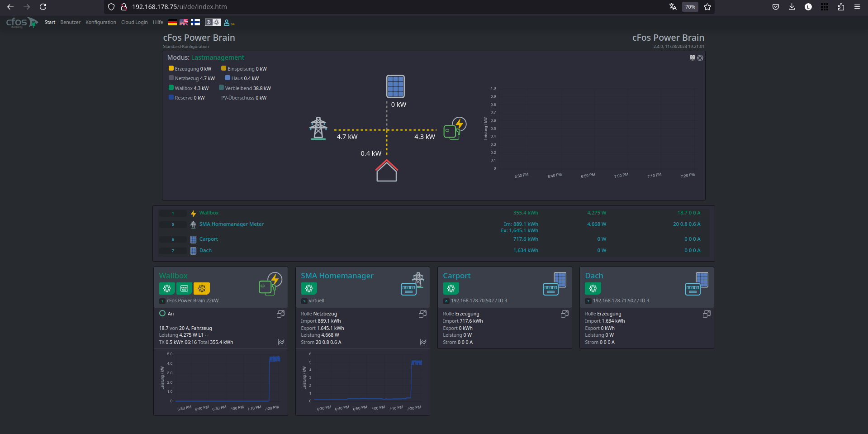Click Haus blue legend swatch

click(x=228, y=78)
